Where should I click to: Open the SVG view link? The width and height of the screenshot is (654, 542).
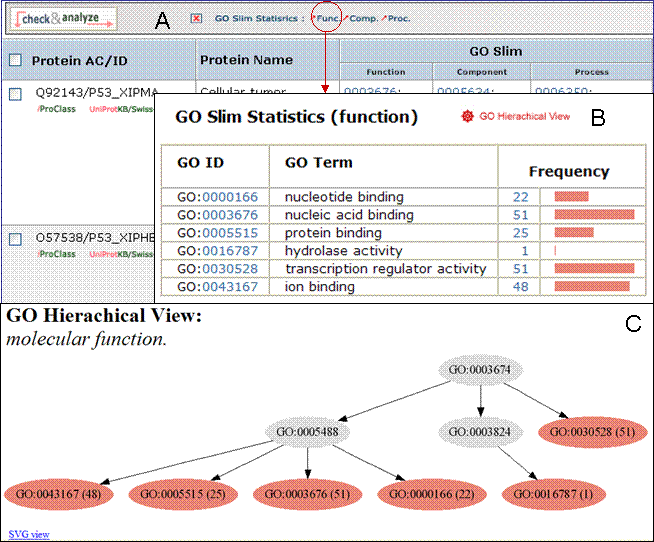tap(28, 534)
